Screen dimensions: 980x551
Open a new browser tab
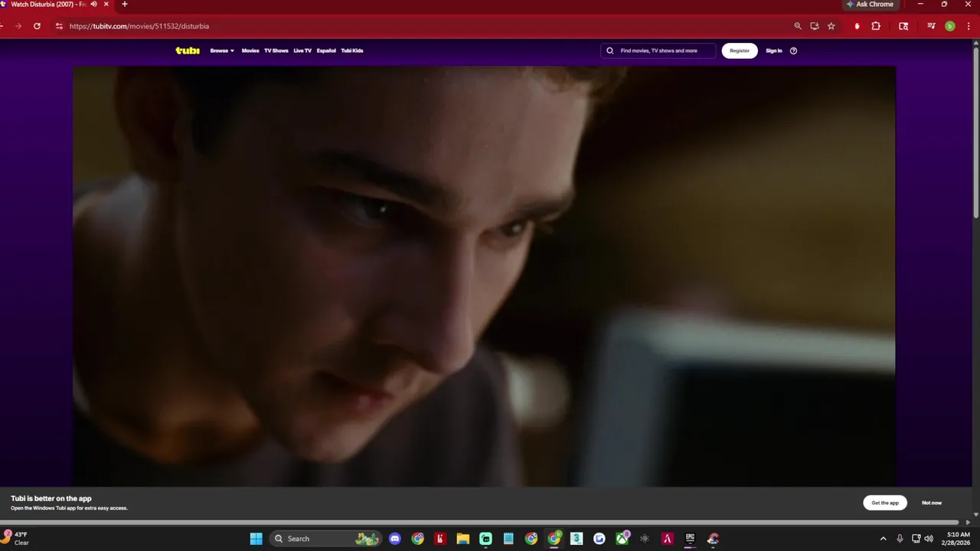coord(124,4)
